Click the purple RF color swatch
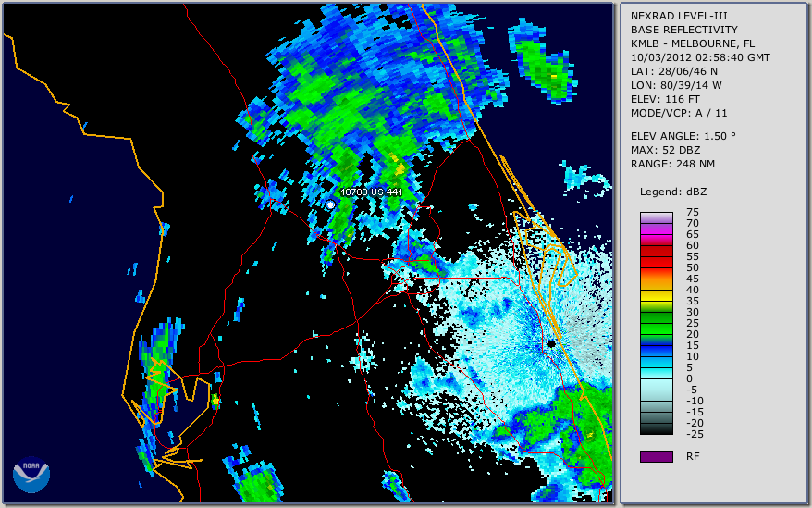The image size is (812, 508). pyautogui.click(x=656, y=457)
